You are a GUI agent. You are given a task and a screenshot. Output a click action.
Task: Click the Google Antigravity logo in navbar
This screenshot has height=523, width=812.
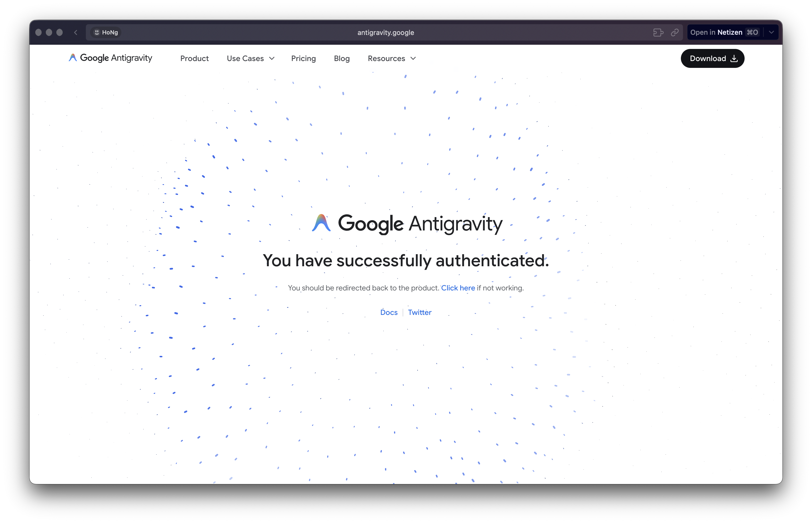coord(111,58)
